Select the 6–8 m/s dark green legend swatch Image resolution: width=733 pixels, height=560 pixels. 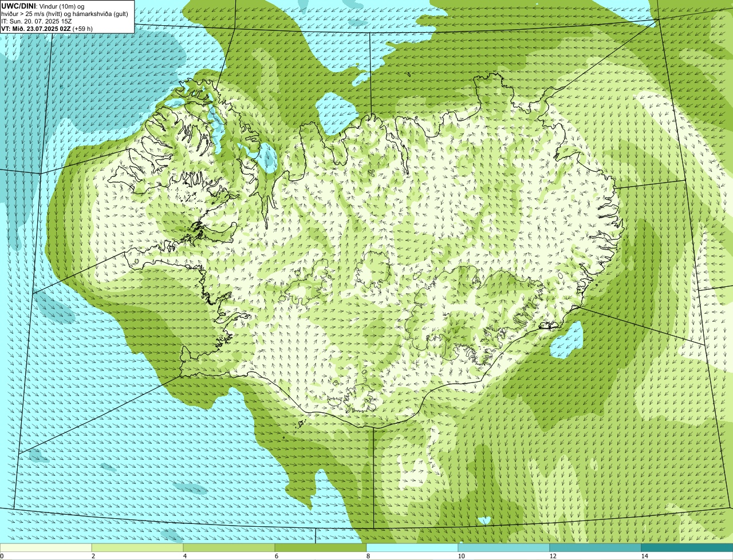321,547
